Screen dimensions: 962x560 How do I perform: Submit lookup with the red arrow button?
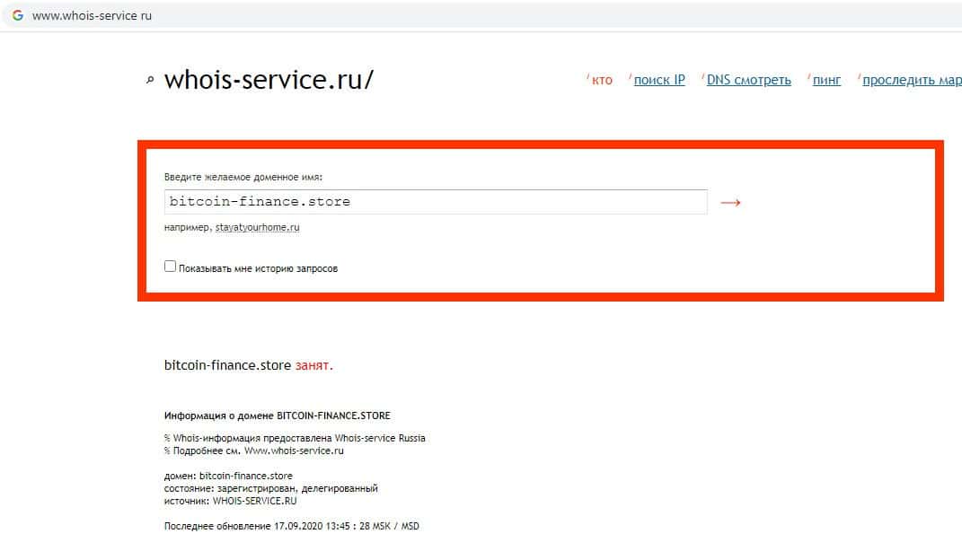click(x=730, y=202)
